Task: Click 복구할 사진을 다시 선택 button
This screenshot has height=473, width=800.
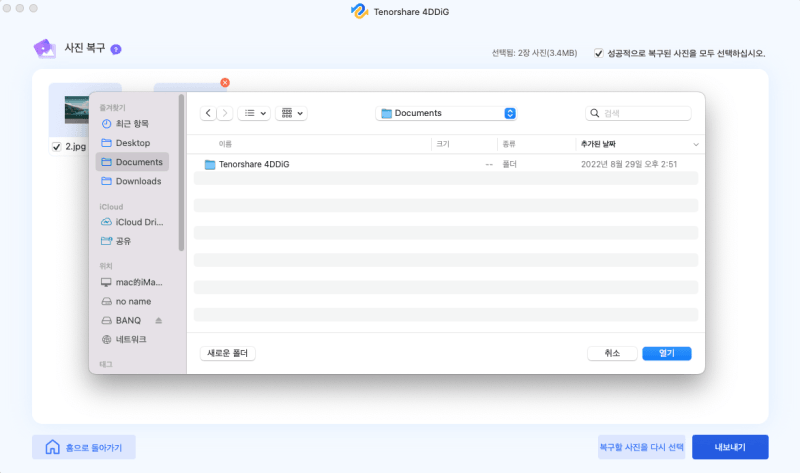Action: pos(641,447)
